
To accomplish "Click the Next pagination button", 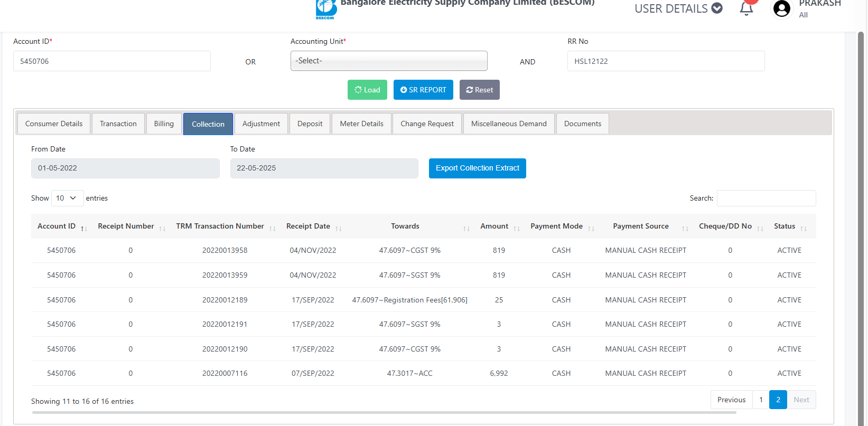I will [x=801, y=400].
